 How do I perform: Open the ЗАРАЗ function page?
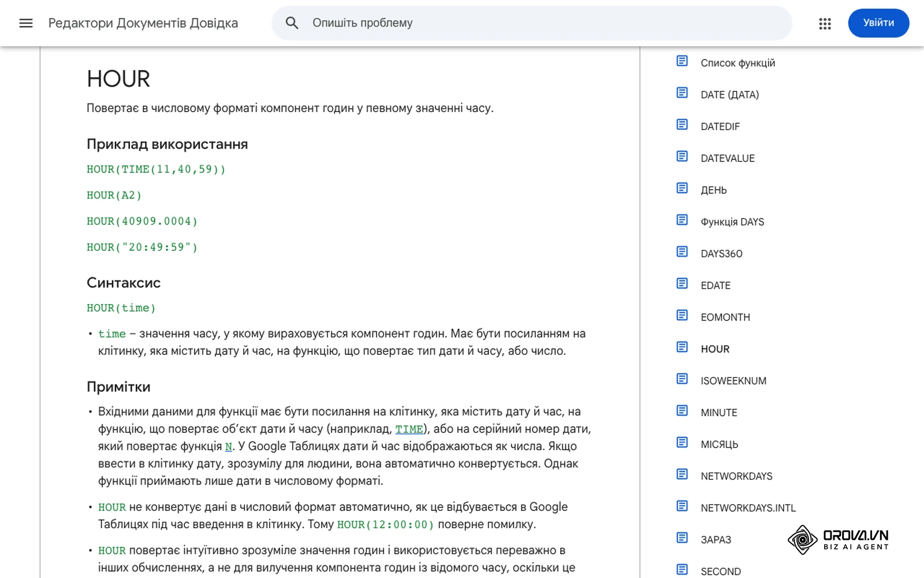click(716, 540)
